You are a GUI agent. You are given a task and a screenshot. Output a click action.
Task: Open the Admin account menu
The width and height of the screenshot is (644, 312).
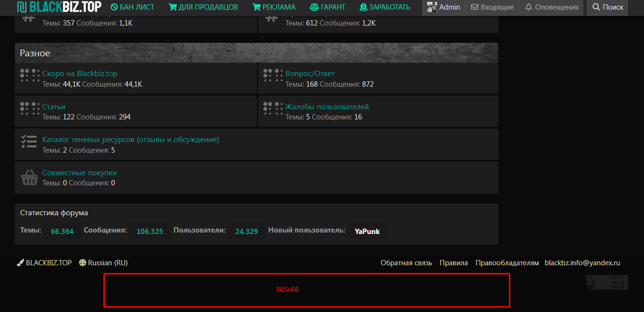(x=443, y=7)
